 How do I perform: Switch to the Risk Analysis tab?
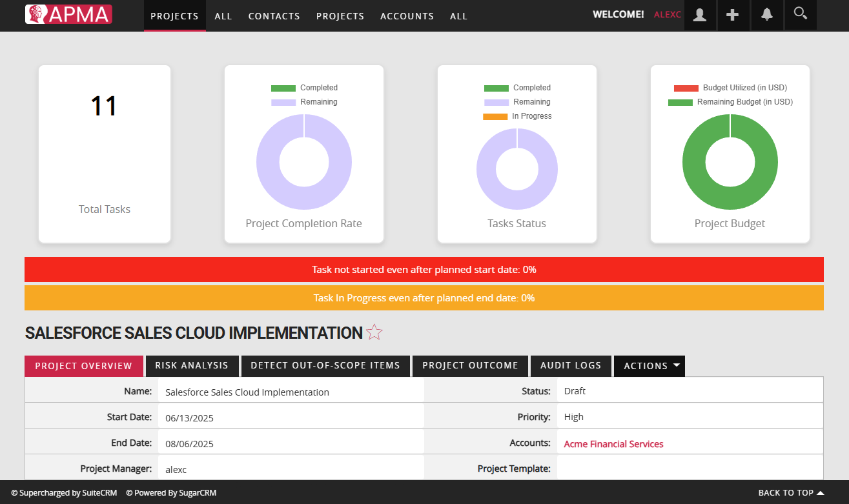coord(192,365)
